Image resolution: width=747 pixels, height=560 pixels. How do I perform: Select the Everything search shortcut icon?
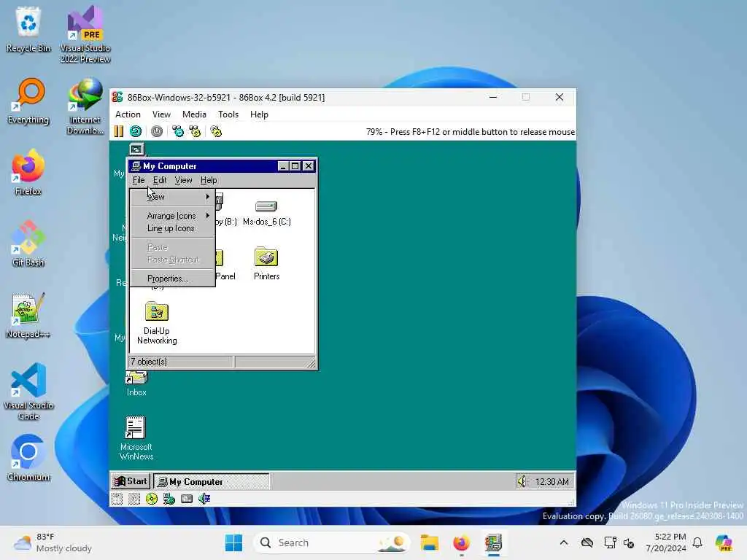tap(28, 101)
